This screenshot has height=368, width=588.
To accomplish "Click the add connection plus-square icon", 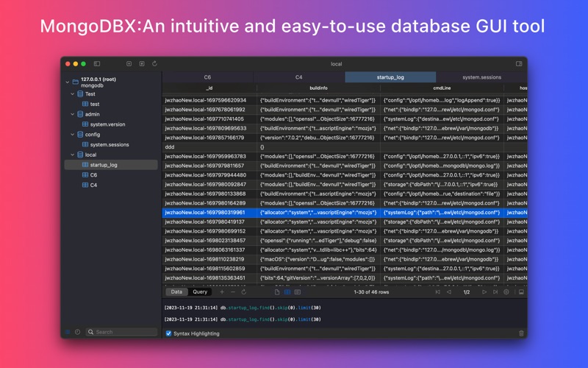I will coord(129,64).
